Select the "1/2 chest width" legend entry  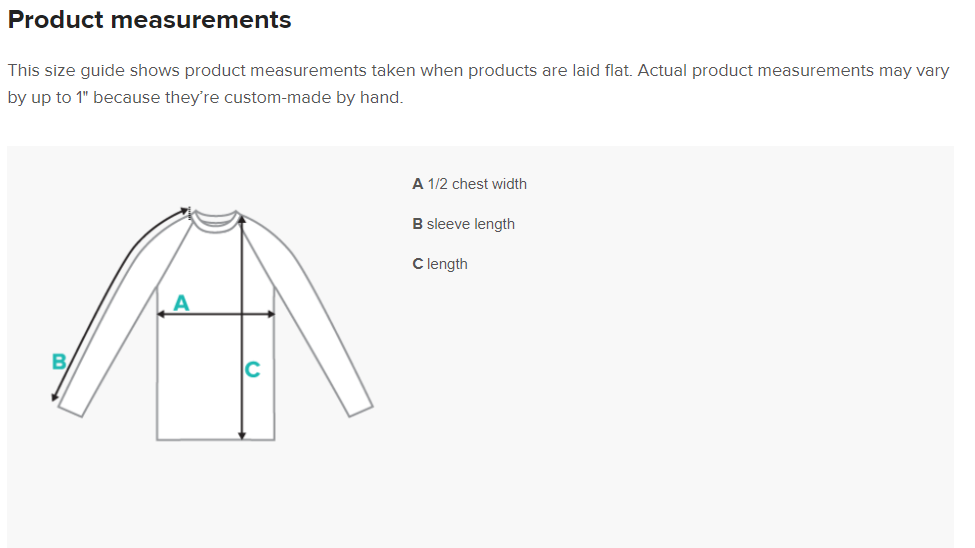pyautogui.click(x=476, y=184)
